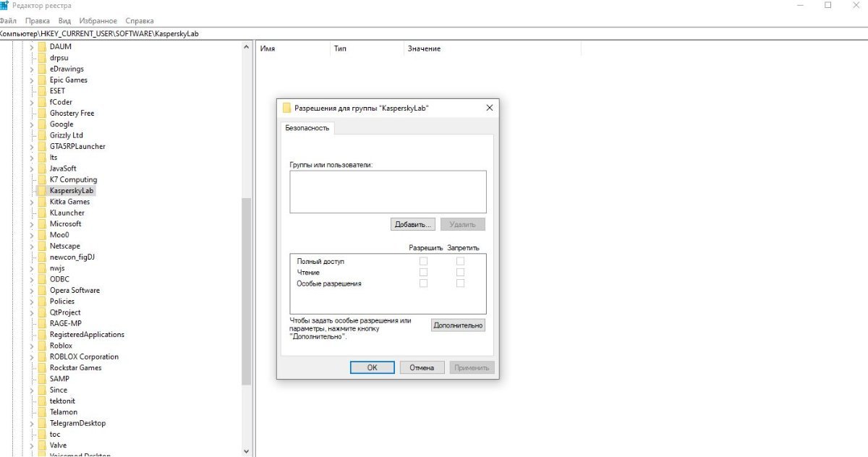This screenshot has width=868, height=457.
Task: Click the KasperskyLab folder icon in tree
Action: pos(41,190)
